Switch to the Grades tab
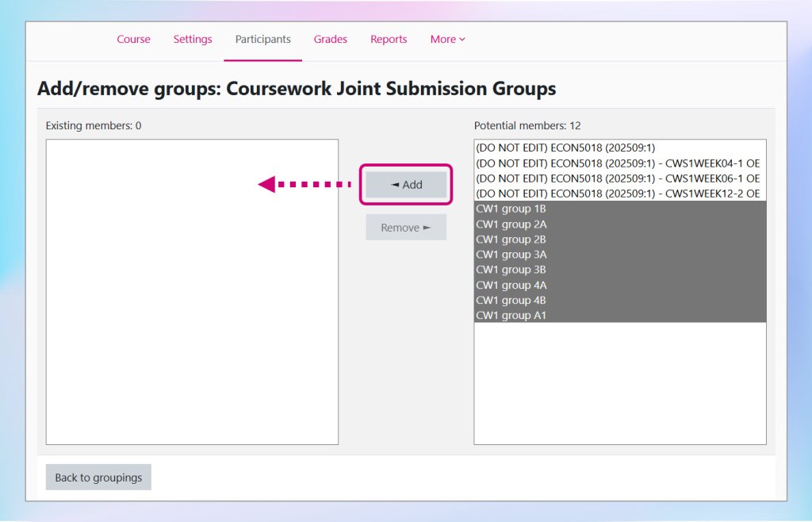Screen dimensions: 812x522 pyautogui.click(x=331, y=39)
